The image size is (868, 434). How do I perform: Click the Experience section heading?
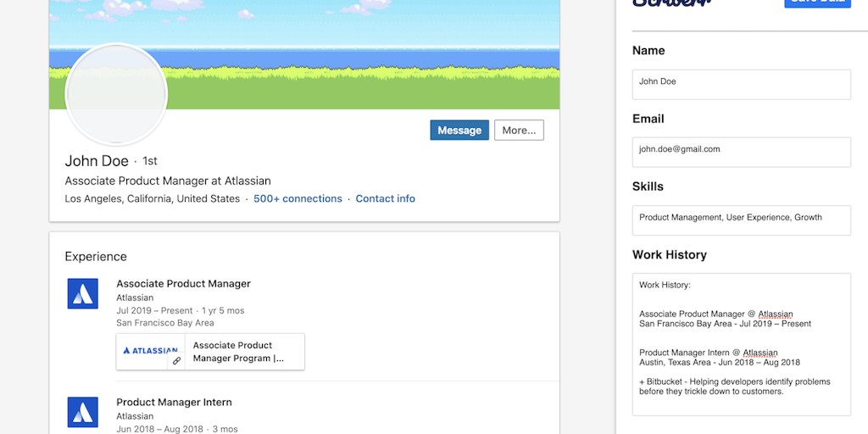pos(96,256)
